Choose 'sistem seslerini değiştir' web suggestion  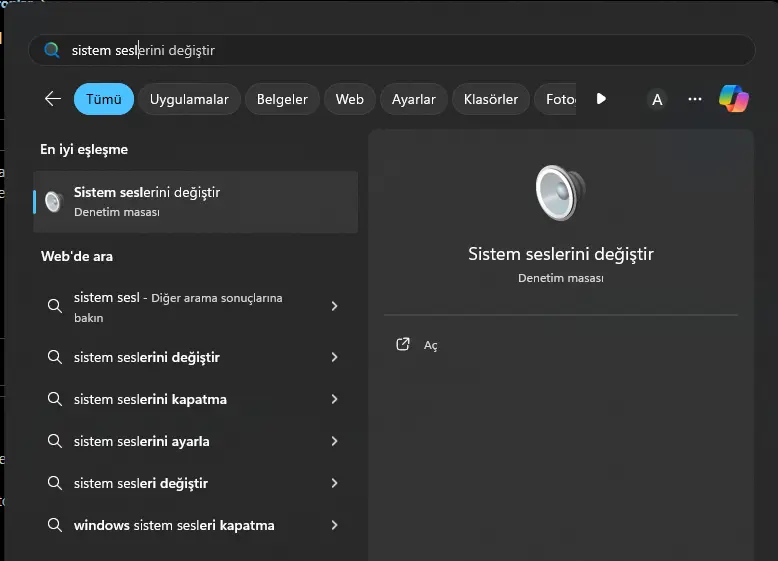click(195, 357)
